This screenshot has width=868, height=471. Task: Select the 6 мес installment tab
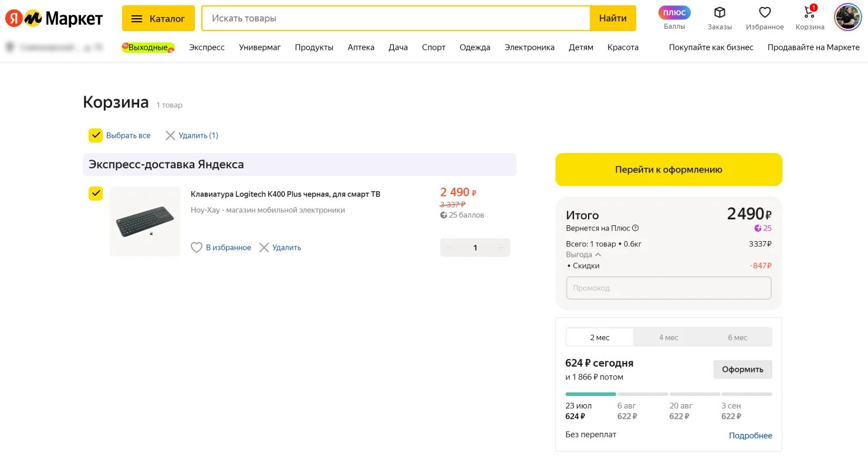738,337
